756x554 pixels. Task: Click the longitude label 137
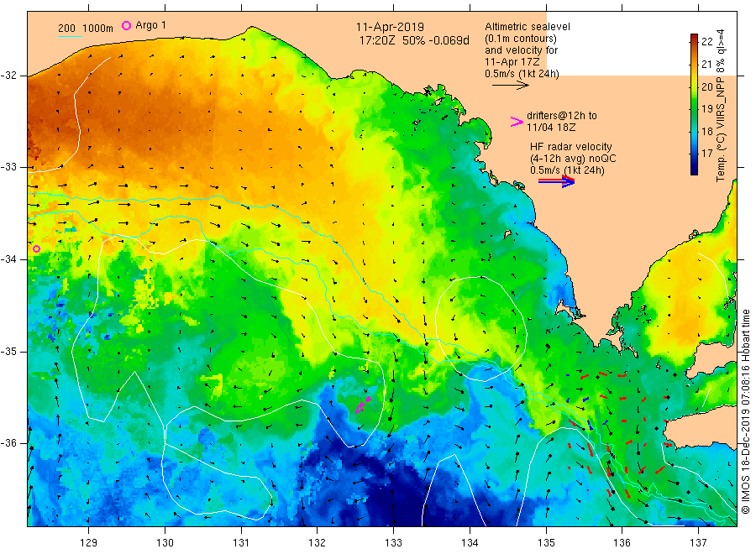[x=698, y=543]
